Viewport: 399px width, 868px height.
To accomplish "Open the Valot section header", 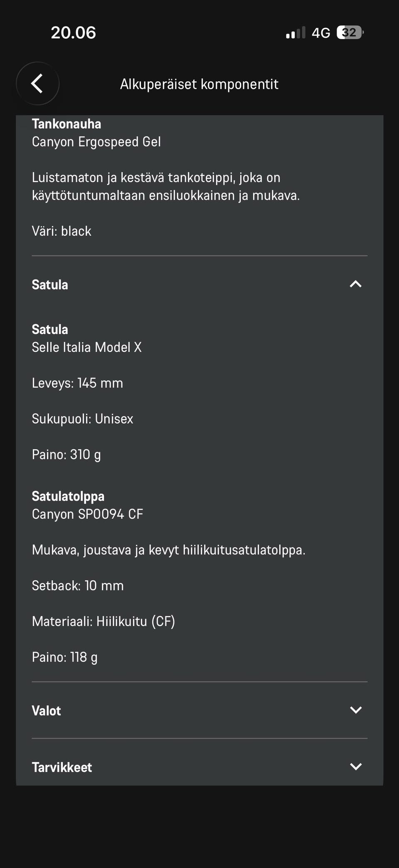I will tap(199, 710).
